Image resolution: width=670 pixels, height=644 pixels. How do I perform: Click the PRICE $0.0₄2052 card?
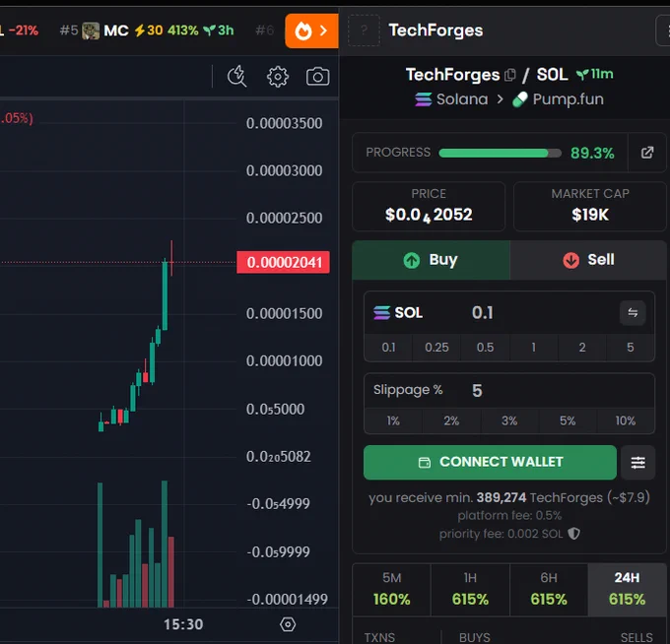(x=429, y=206)
